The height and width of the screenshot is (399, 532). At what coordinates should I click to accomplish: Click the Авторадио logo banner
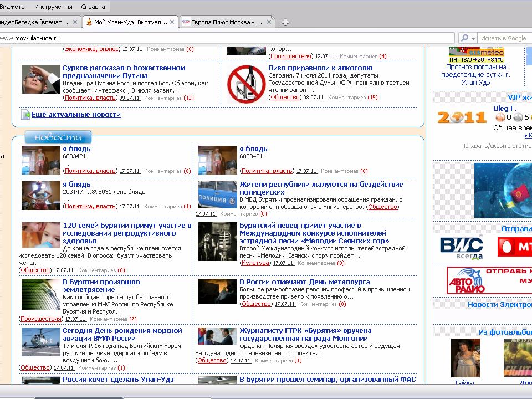(x=466, y=280)
